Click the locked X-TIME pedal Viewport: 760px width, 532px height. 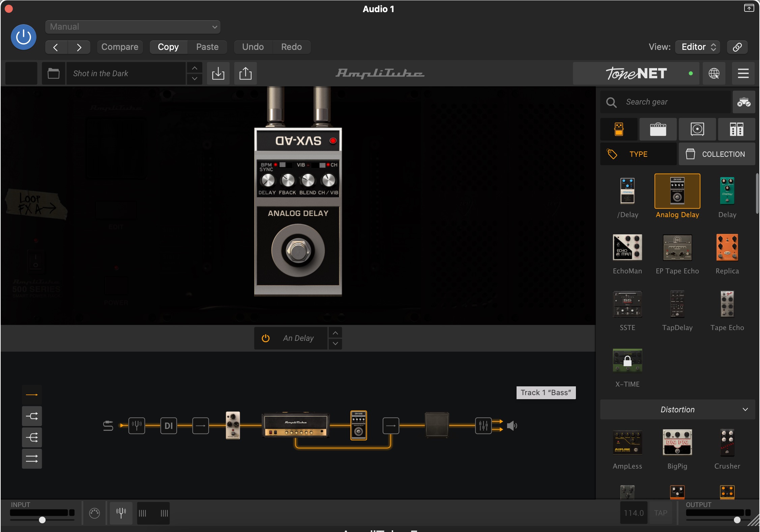pos(627,361)
